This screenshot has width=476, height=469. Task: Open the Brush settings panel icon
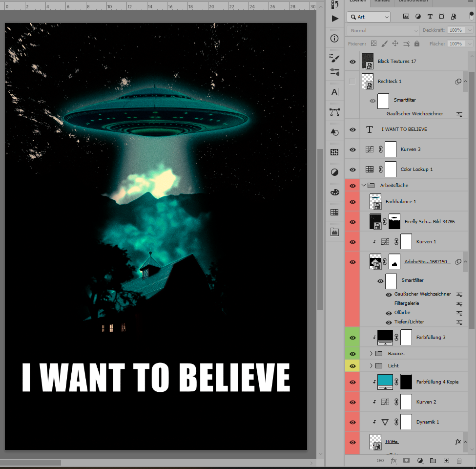pyautogui.click(x=334, y=58)
